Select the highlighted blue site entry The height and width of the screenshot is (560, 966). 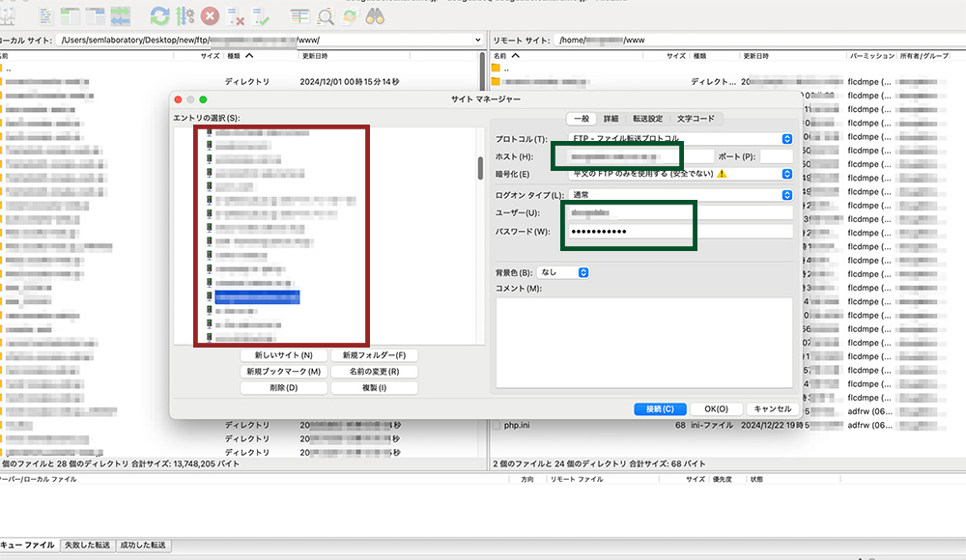tap(257, 297)
